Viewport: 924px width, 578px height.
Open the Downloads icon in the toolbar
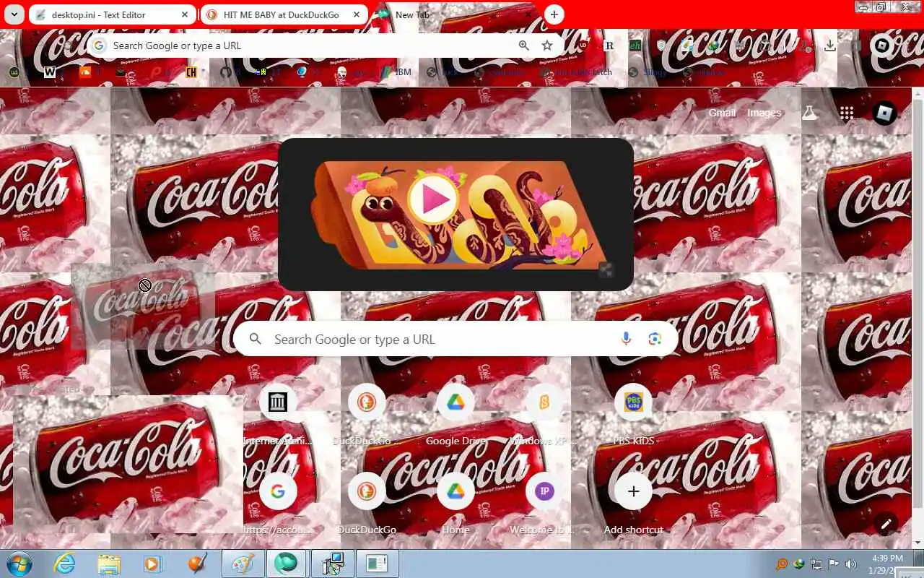pyautogui.click(x=830, y=46)
